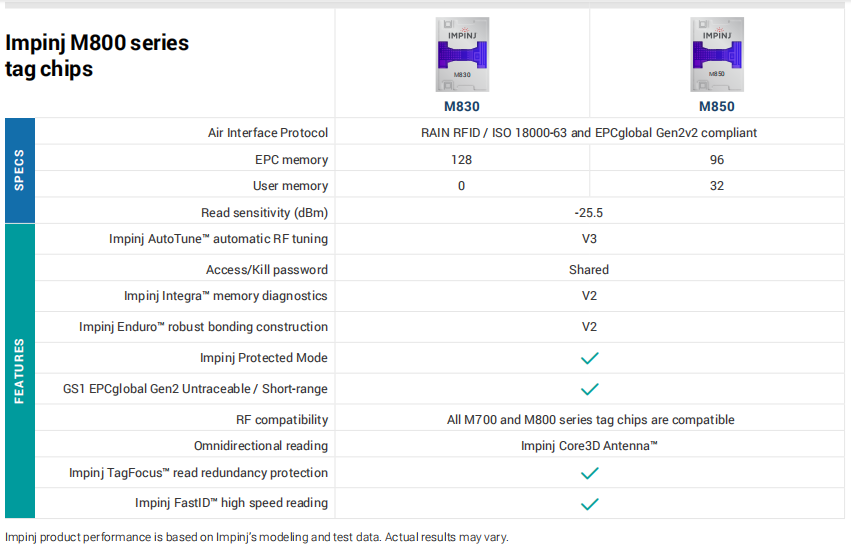Click the TagFocus read redundancy checkmark
Screen dimensions: 851x544
point(589,473)
